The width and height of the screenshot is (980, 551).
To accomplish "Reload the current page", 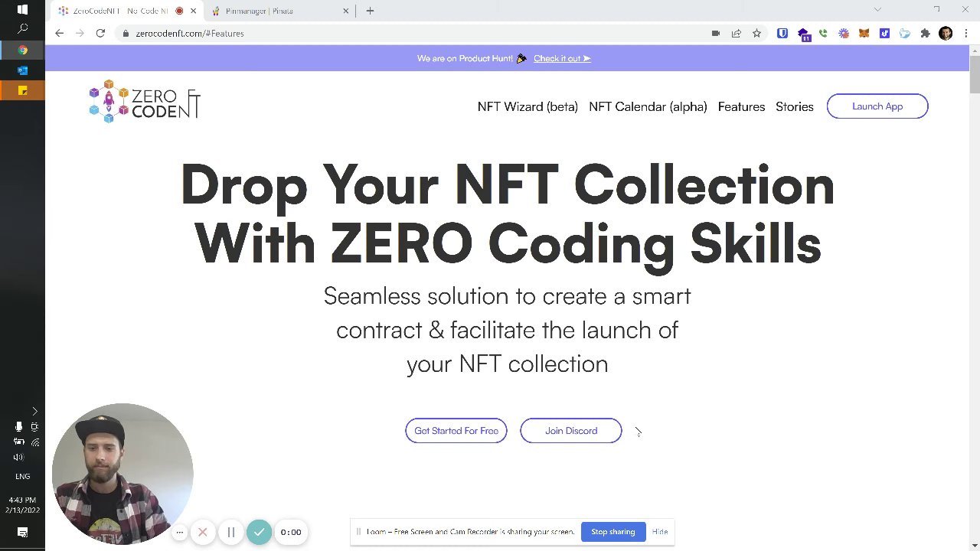I will pyautogui.click(x=100, y=33).
